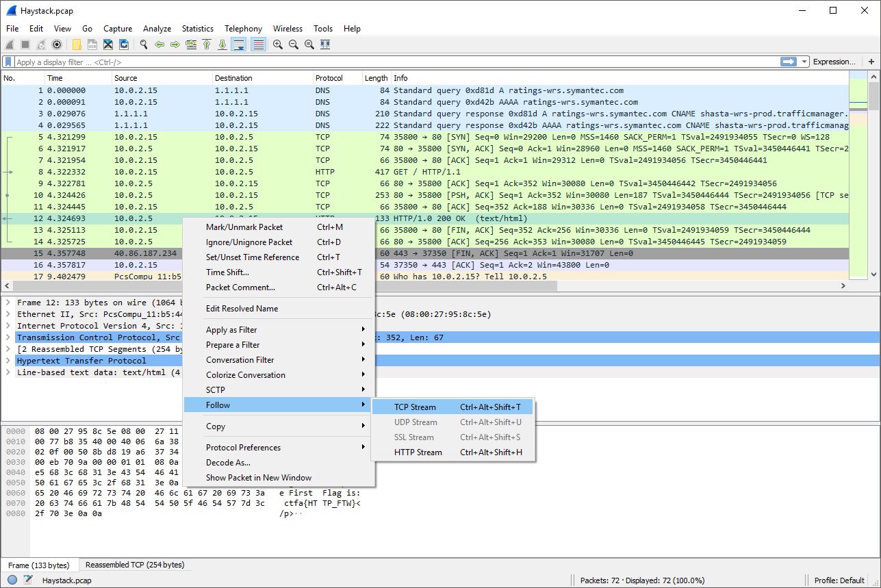Switch to Reassembled TCP (254 bytes) tab

(135, 565)
